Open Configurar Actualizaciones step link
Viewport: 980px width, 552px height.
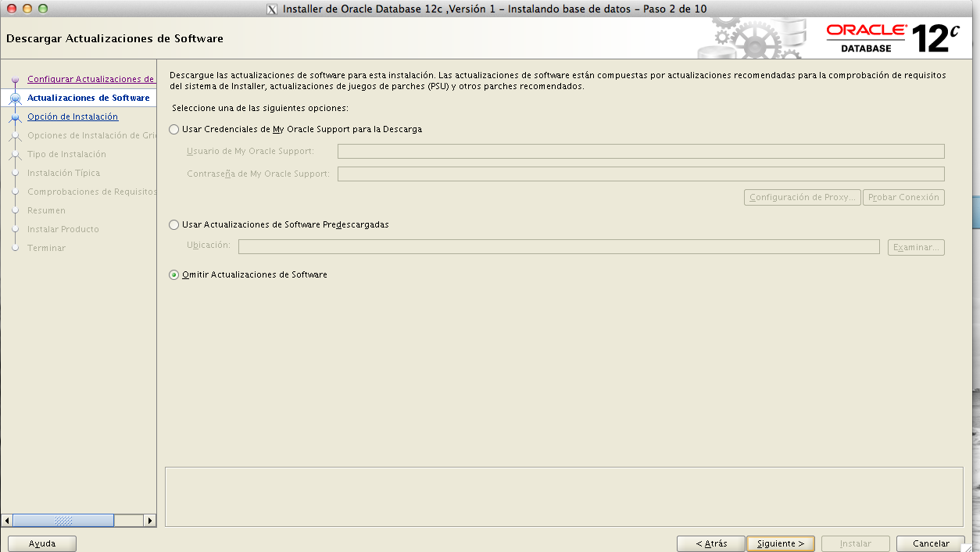(x=91, y=79)
